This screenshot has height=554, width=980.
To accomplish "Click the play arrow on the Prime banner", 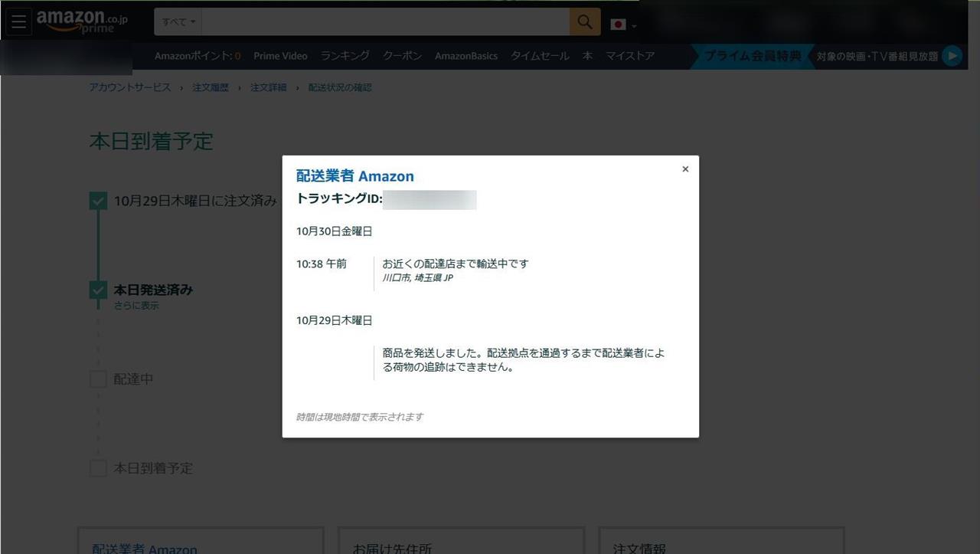I will (952, 56).
